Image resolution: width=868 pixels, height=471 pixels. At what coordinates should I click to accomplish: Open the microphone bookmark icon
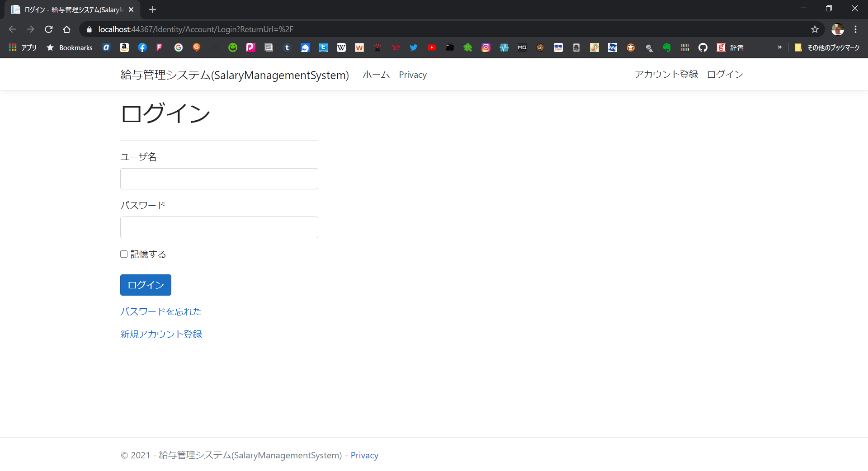point(649,47)
